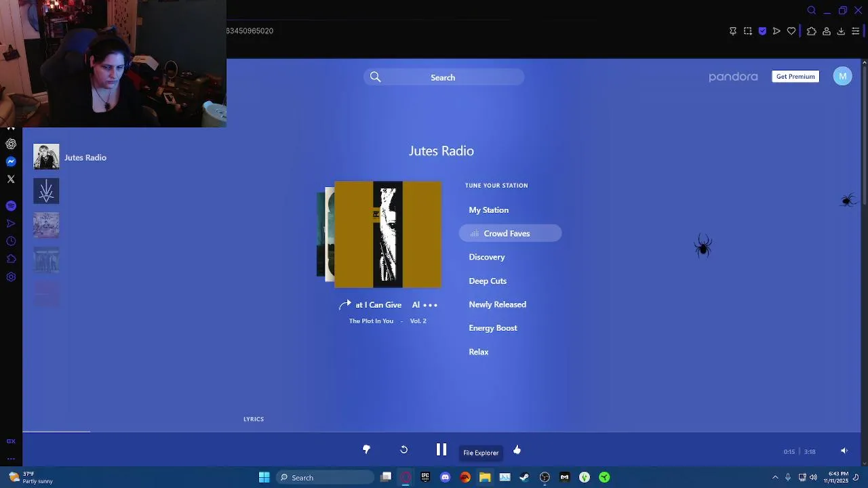Click the current album art cover
This screenshot has width=868, height=488.
388,235
